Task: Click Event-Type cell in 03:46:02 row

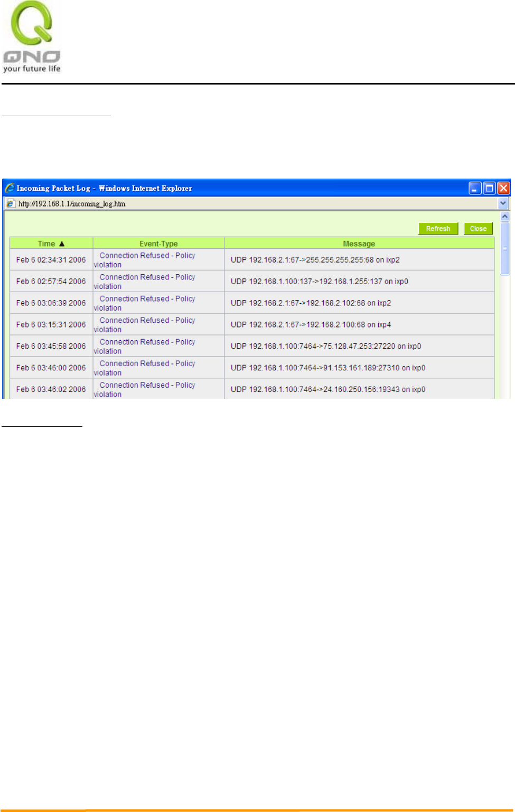Action: click(x=158, y=389)
